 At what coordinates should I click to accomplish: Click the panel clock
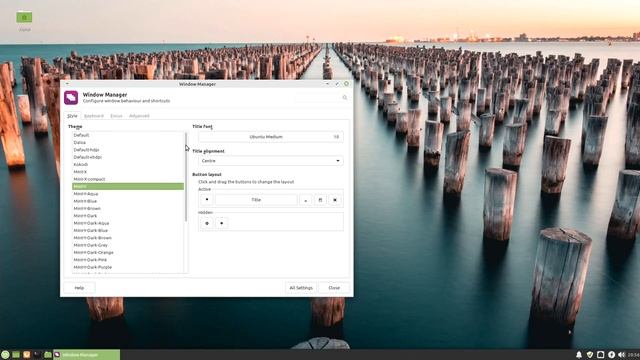point(634,355)
